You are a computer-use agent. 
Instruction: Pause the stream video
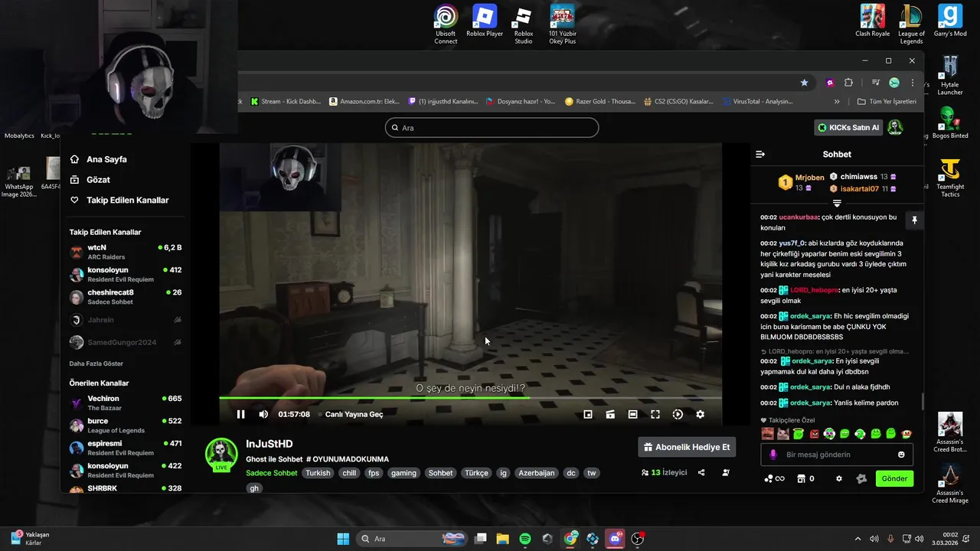coord(240,414)
